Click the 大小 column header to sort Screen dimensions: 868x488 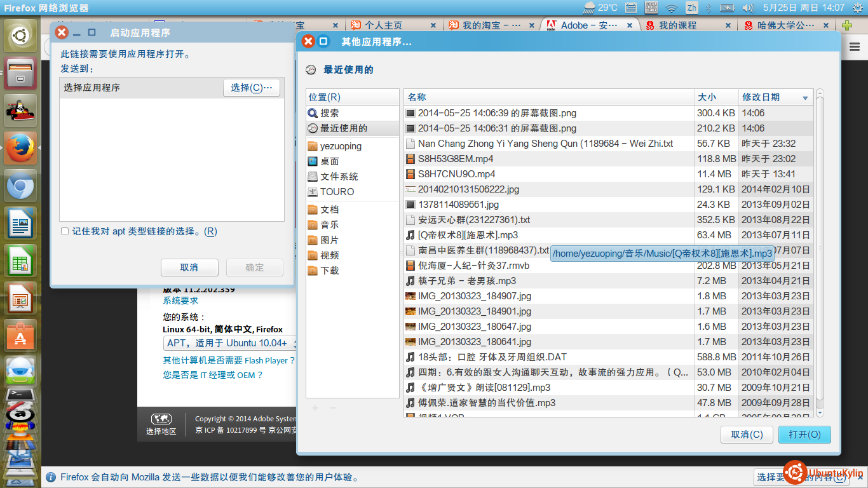click(707, 97)
